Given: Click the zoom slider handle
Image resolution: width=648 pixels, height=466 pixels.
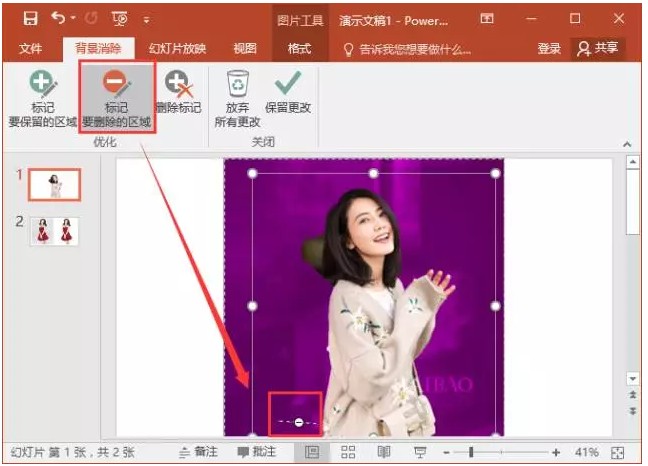Looking at the screenshot, I should [x=471, y=453].
